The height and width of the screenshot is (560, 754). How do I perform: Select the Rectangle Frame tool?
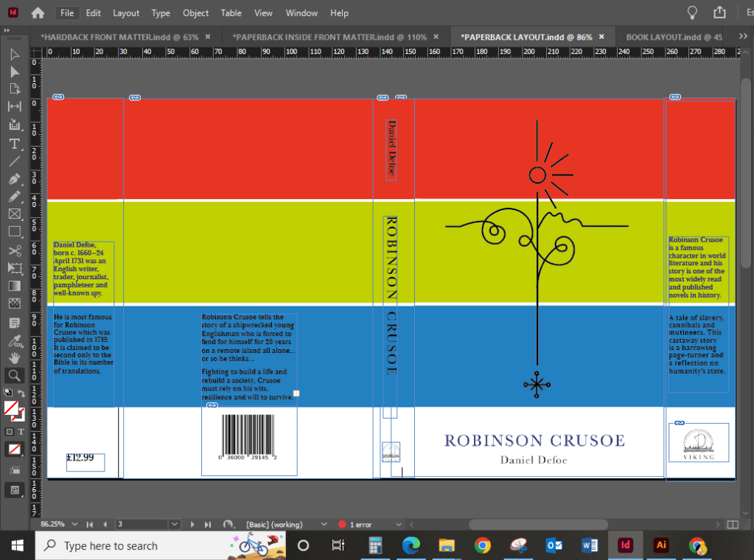(x=14, y=214)
